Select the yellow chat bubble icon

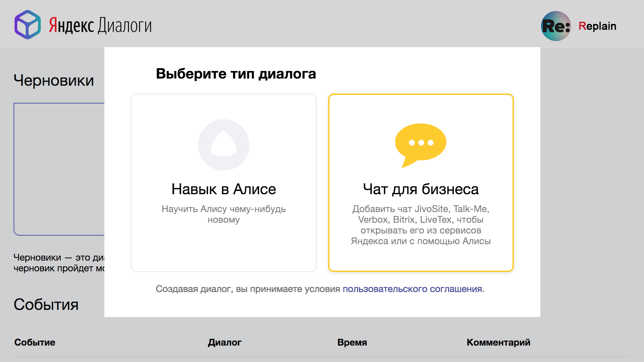tap(421, 145)
